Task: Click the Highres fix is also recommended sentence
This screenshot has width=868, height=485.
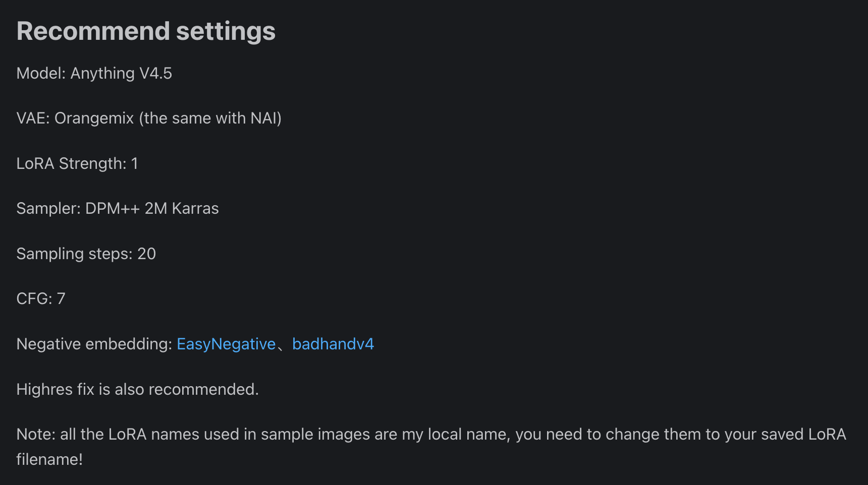Action: point(137,390)
